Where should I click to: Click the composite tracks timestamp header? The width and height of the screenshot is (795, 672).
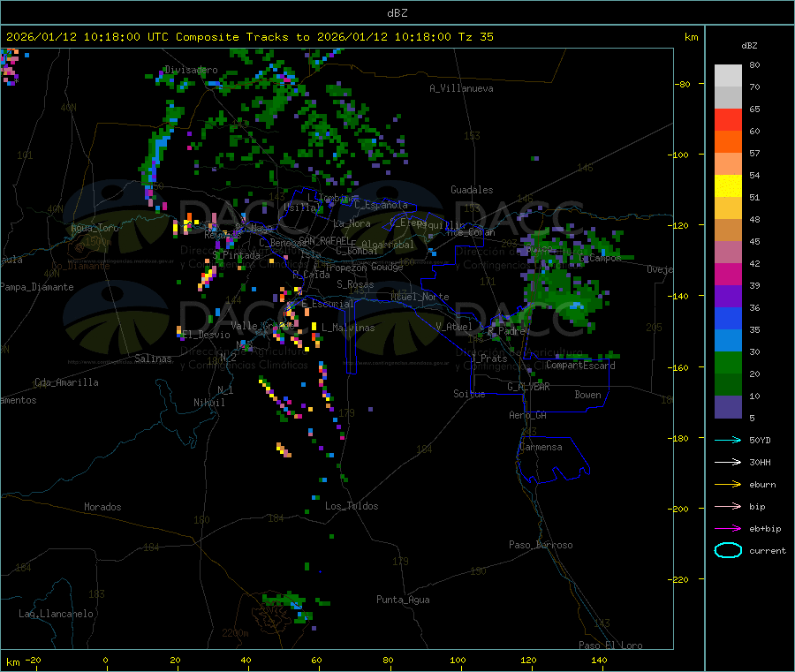pos(249,37)
